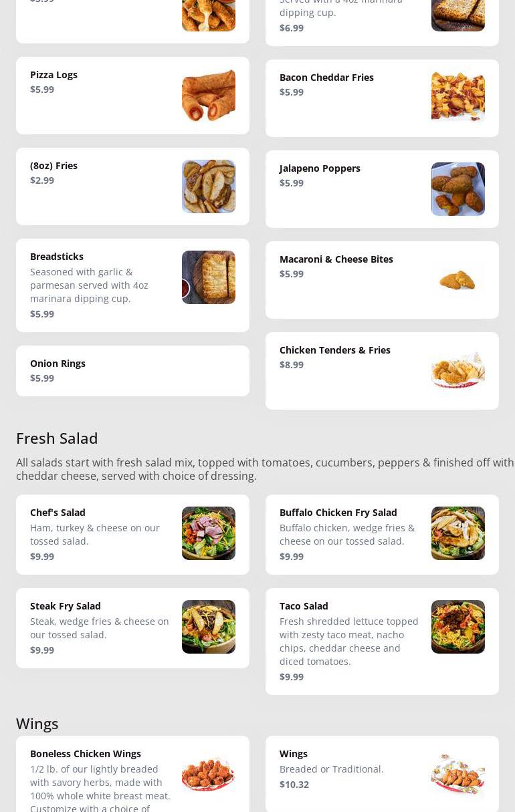Image resolution: width=515 pixels, height=812 pixels.
Task: Select Chicken Tenders & Fries photo
Action: point(457,371)
